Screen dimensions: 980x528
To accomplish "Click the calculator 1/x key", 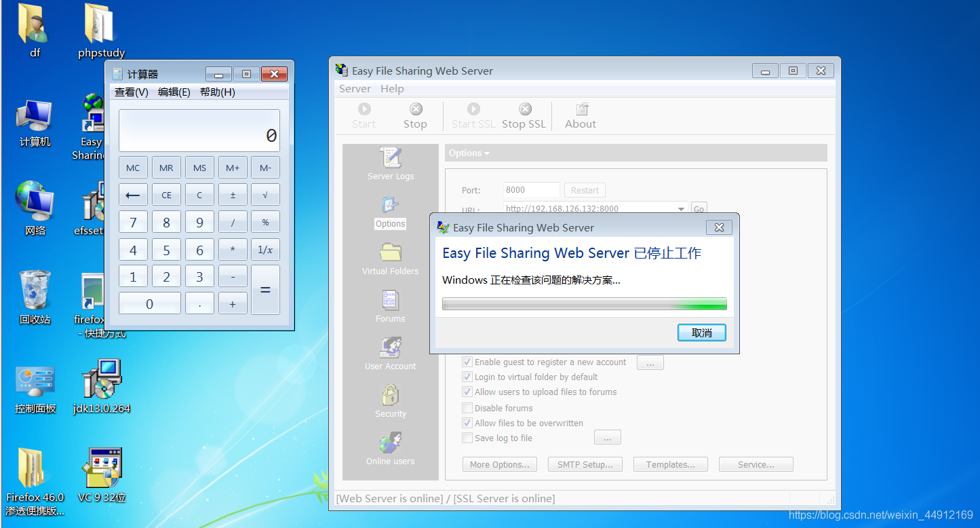I will point(265,249).
